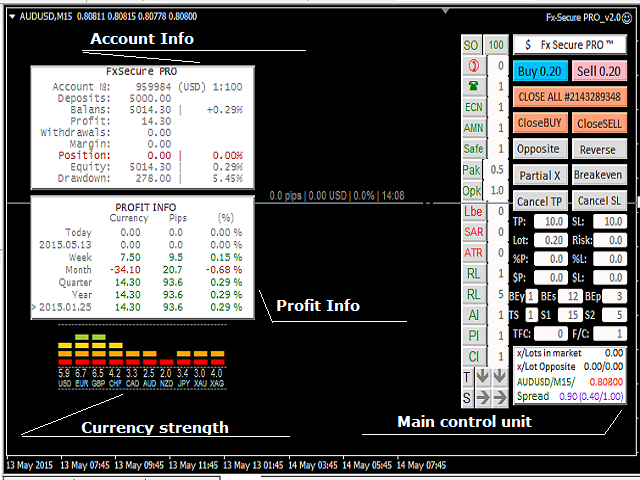
Task: Click the S1 input showing 15
Action: pos(570,315)
